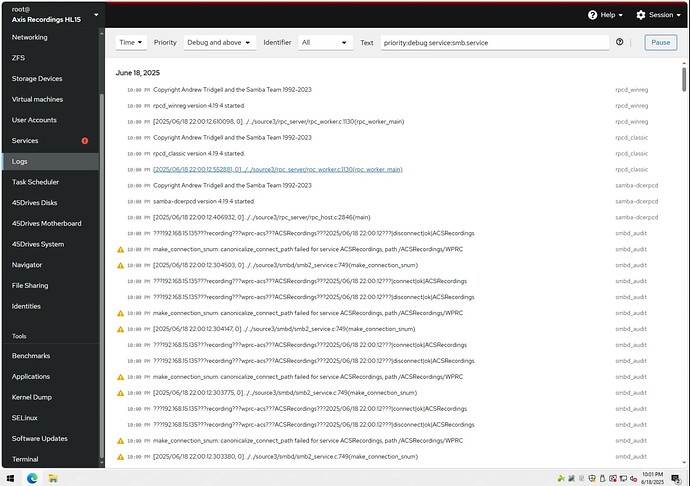This screenshot has height=486, width=690.
Task: Go to the ZFS page
Action: (x=50, y=58)
